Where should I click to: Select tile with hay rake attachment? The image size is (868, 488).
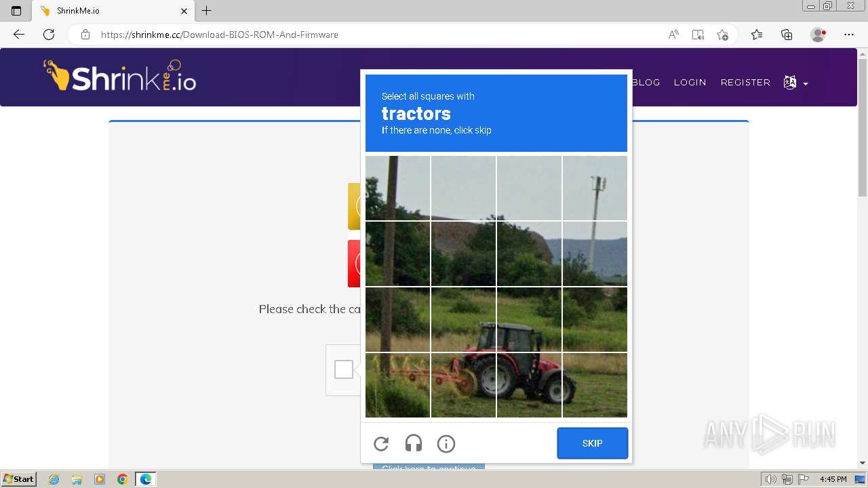(x=463, y=385)
